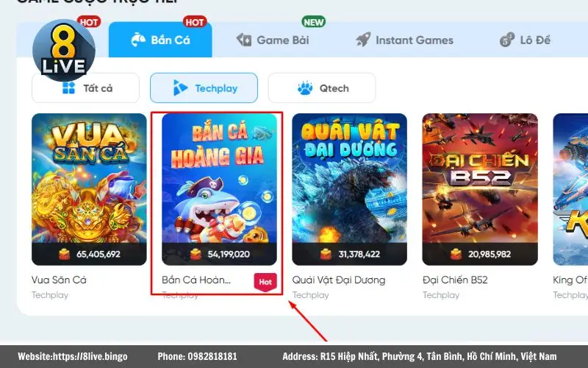This screenshot has width=588, height=368.
Task: Click the Đại Chiến B52 title text
Action: (x=455, y=280)
